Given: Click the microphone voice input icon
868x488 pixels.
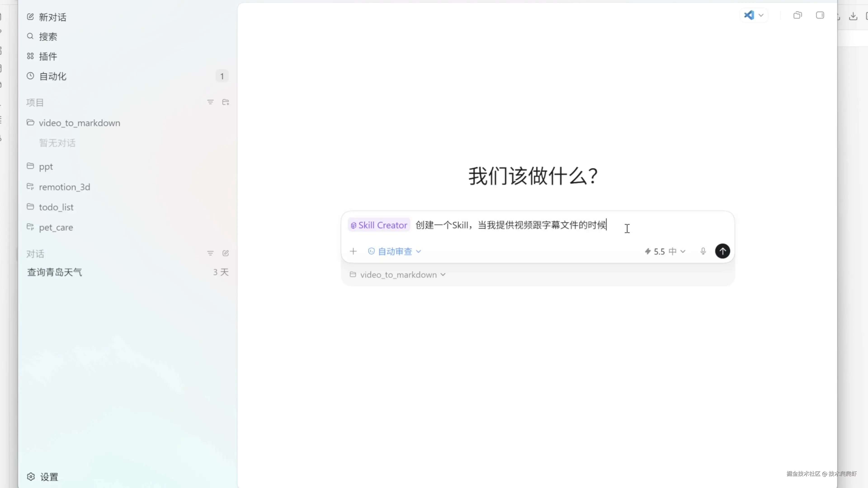Looking at the screenshot, I should click(703, 251).
